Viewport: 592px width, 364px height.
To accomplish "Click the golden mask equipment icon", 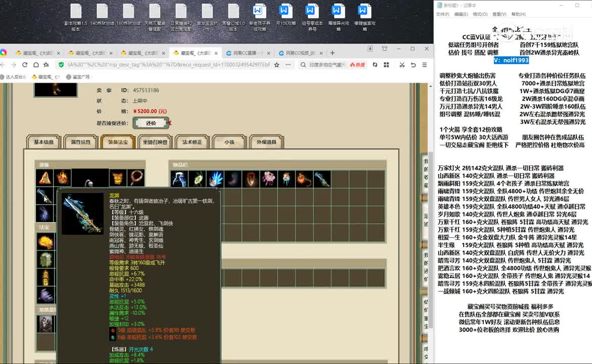I will click(118, 177).
